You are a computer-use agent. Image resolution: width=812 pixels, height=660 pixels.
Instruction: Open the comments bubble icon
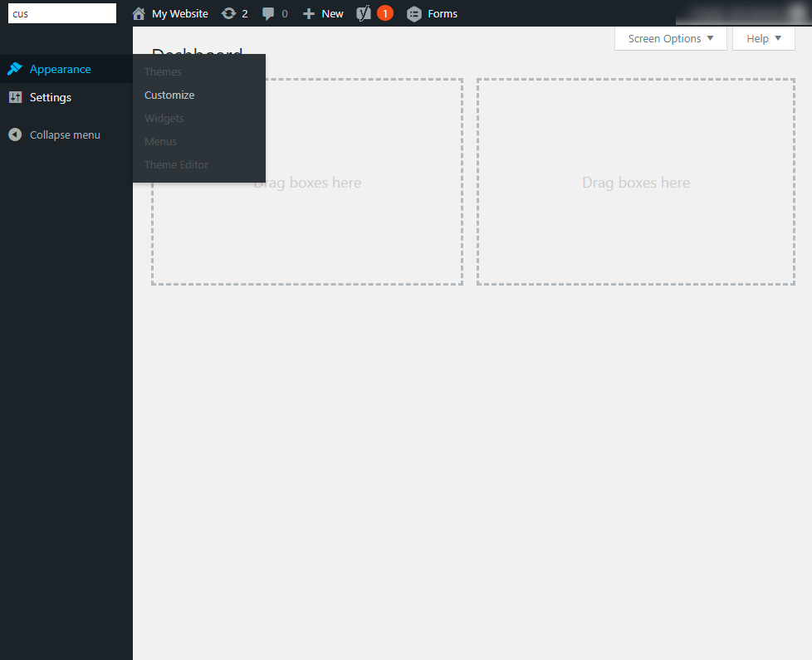pyautogui.click(x=268, y=14)
